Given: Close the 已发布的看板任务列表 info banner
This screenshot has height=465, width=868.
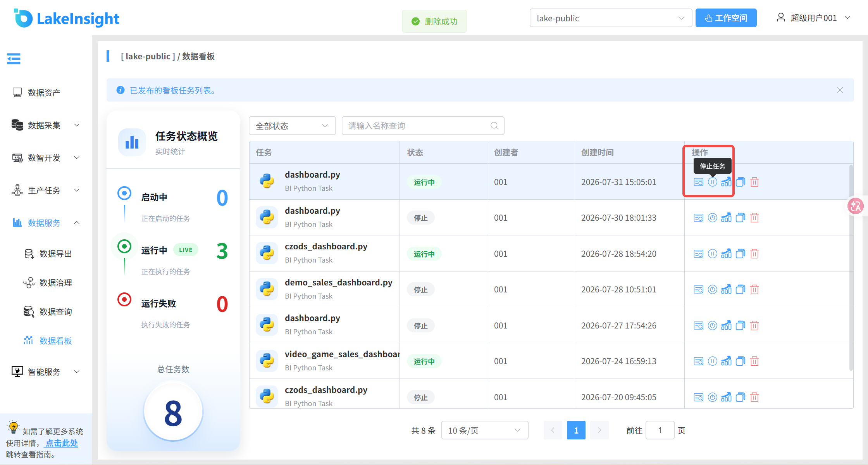Looking at the screenshot, I should pyautogui.click(x=840, y=90).
